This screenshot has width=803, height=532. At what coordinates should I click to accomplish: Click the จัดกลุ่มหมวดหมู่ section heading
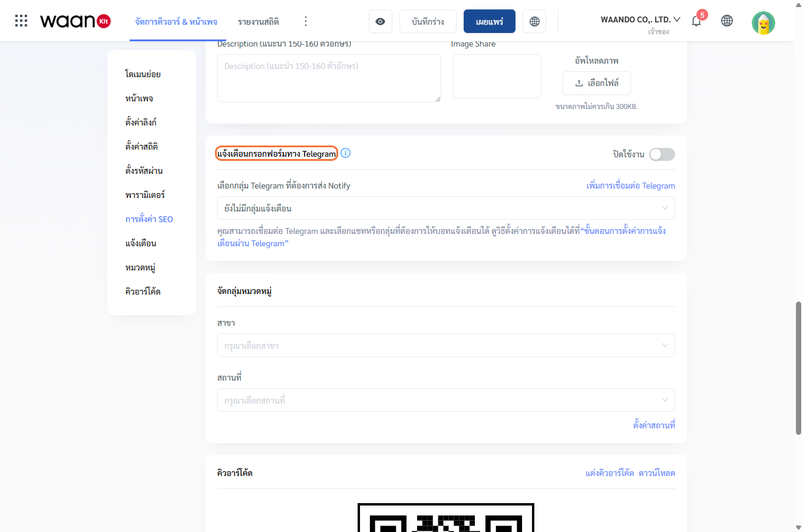tap(244, 291)
